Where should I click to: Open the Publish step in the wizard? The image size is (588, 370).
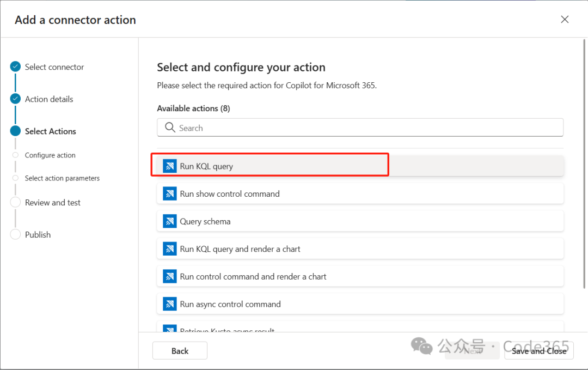point(38,235)
